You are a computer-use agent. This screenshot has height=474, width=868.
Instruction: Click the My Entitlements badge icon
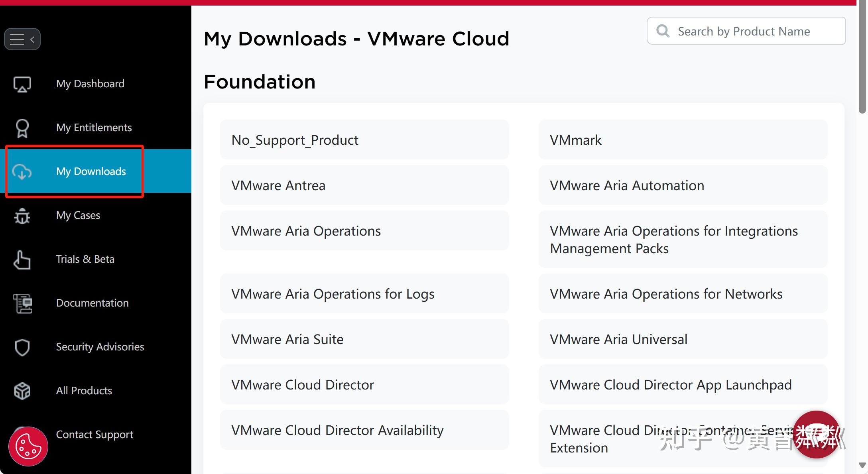22,128
